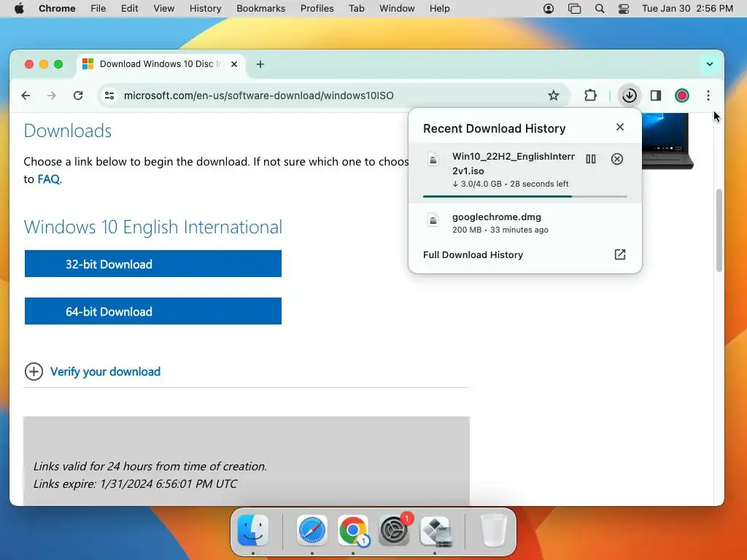Open the History menu
The width and height of the screenshot is (747, 560).
[205, 9]
